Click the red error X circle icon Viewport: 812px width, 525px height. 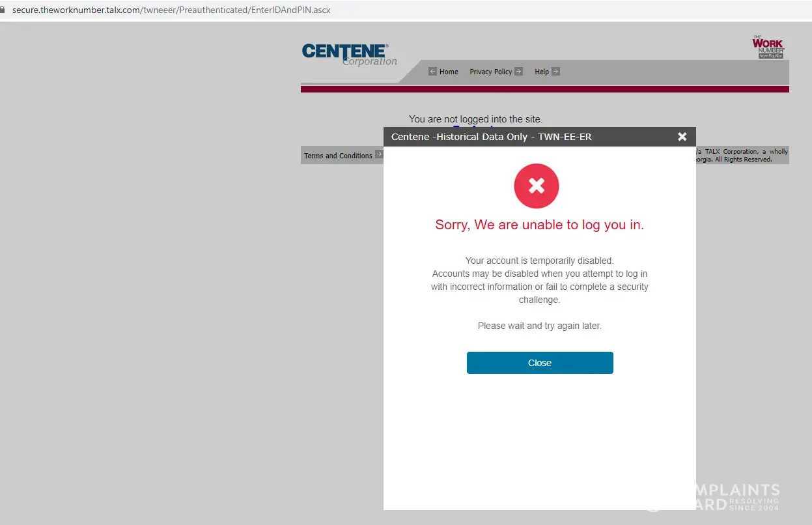537,186
